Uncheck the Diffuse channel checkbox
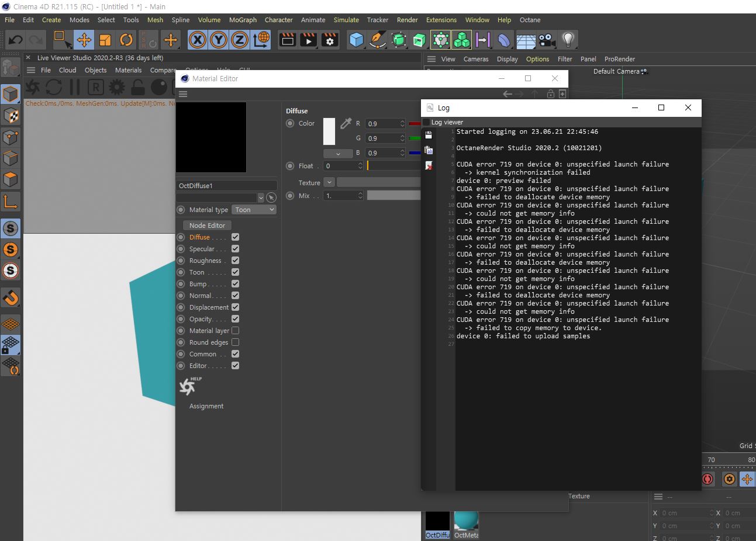 [235, 237]
